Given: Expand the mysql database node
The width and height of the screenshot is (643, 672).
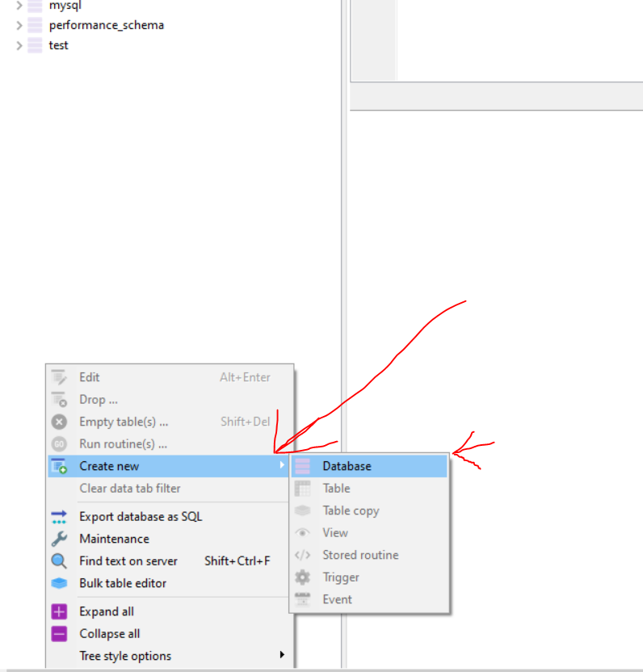Looking at the screenshot, I should pos(19,5).
